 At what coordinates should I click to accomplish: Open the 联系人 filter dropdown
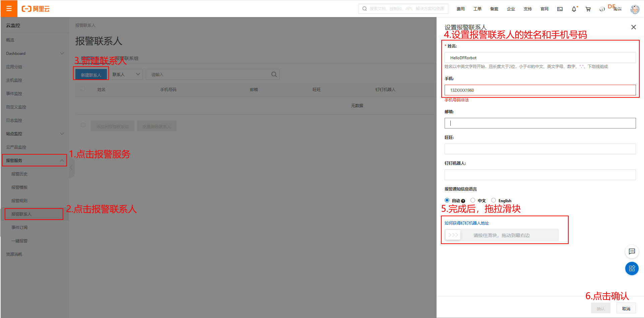click(127, 74)
